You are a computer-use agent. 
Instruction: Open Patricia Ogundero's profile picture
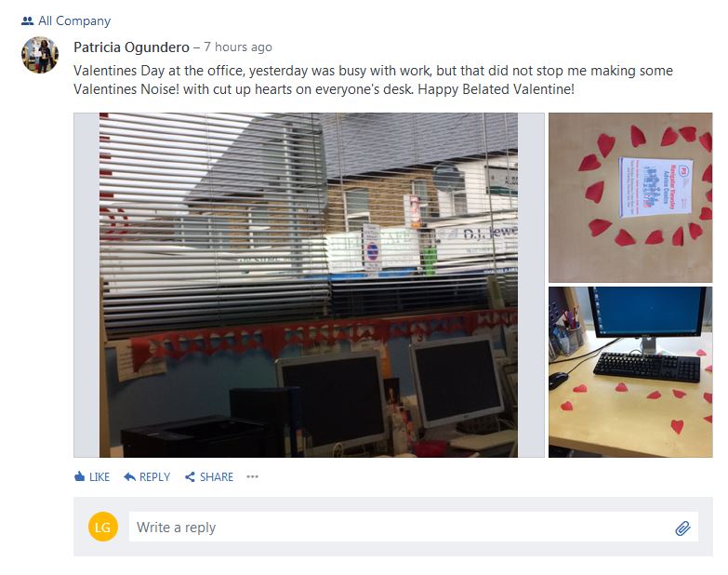click(x=40, y=55)
